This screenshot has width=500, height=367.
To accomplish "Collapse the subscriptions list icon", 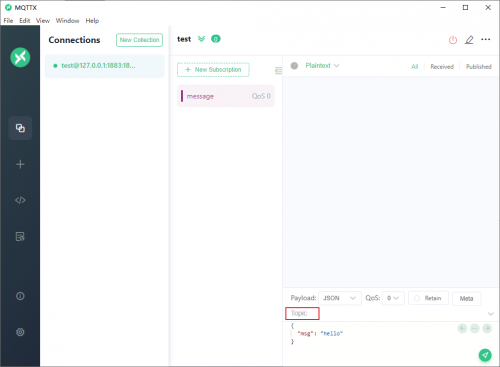I will (278, 70).
